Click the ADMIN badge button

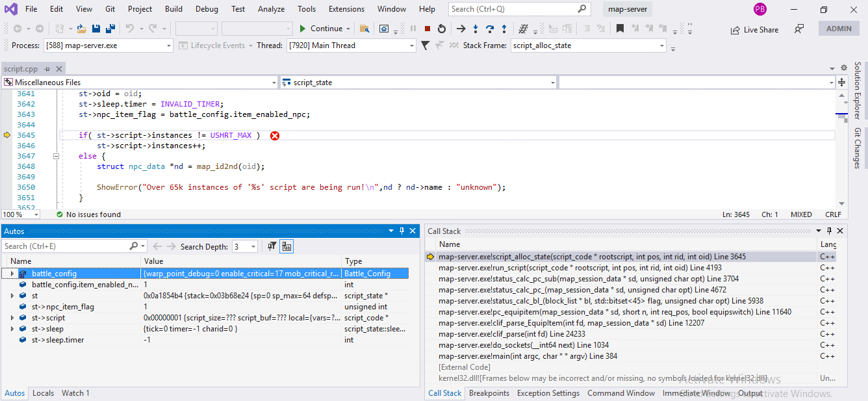pos(839,29)
